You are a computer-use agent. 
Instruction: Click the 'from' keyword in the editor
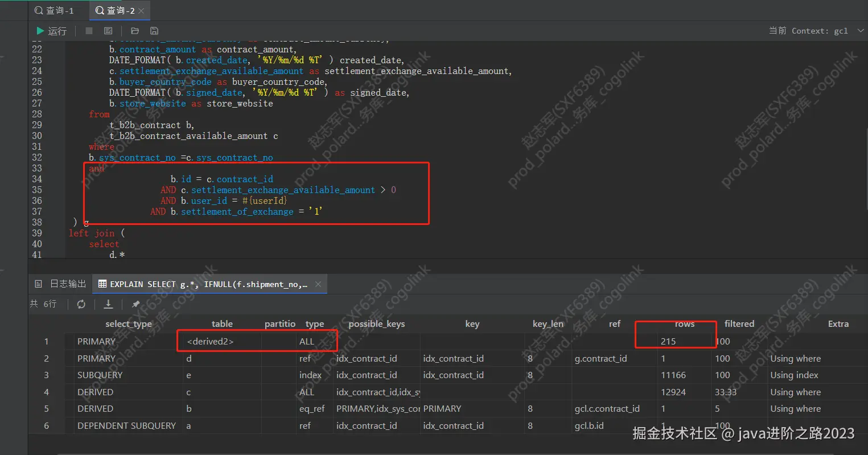99,114
